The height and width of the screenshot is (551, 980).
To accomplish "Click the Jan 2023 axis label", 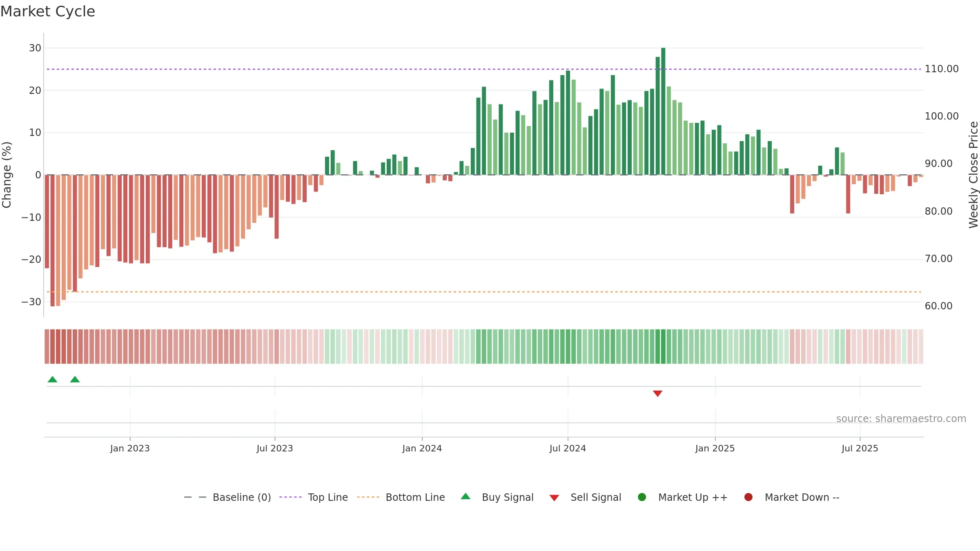I will [130, 449].
